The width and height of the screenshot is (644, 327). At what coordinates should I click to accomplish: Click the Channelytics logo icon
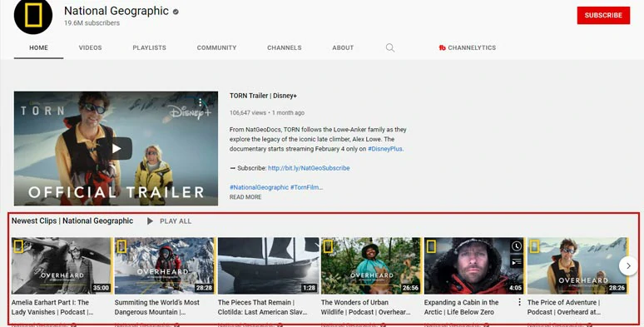tap(442, 47)
